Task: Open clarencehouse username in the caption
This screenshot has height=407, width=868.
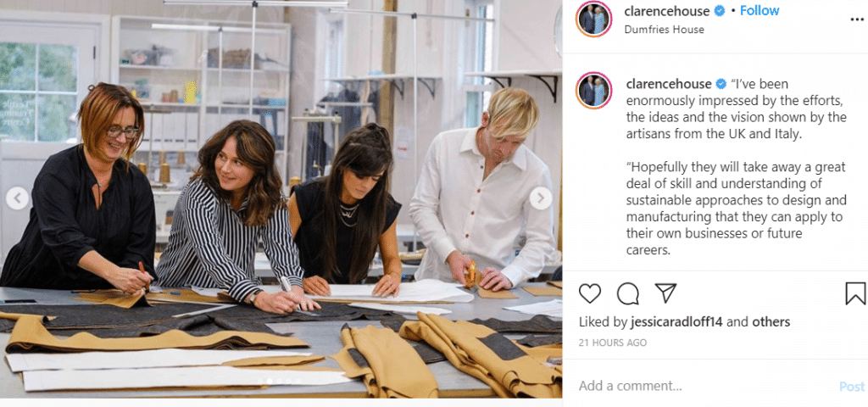Action: coord(669,84)
